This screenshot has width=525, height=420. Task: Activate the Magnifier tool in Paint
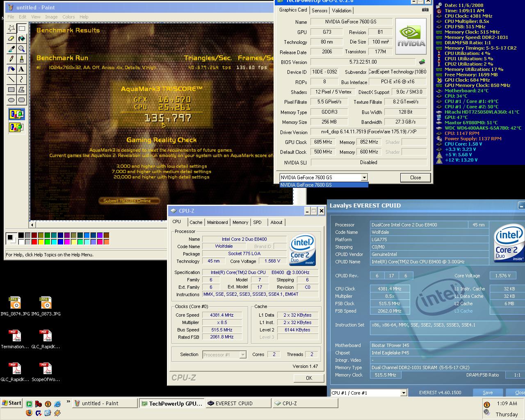[22, 49]
